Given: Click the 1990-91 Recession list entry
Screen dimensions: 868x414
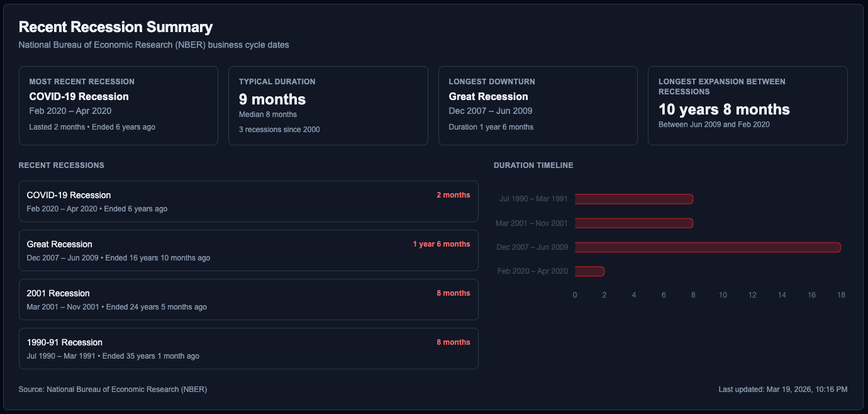Looking at the screenshot, I should (248, 349).
